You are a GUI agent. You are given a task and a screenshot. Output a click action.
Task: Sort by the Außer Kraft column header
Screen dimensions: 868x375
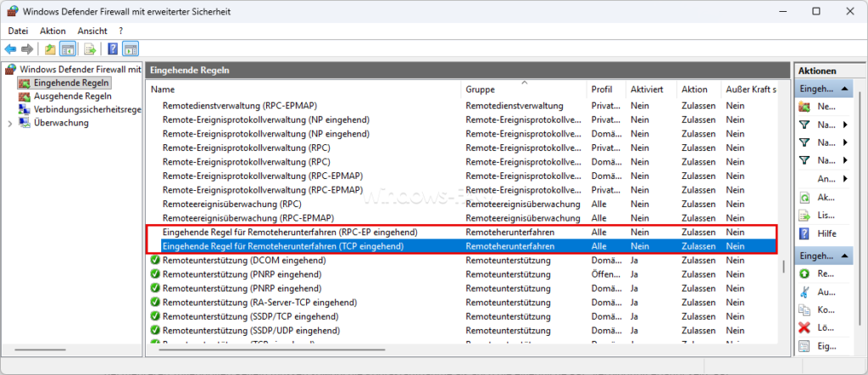[751, 89]
